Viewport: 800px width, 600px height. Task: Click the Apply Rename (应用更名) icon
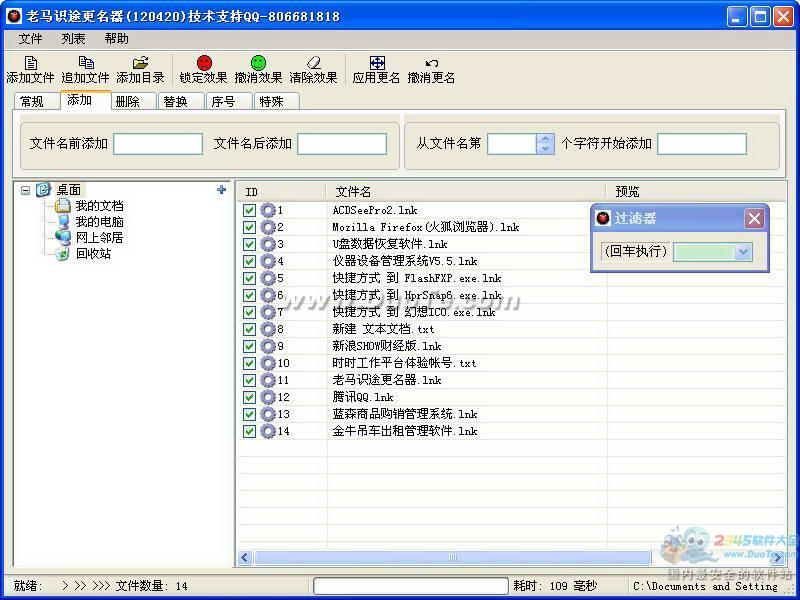pos(377,63)
